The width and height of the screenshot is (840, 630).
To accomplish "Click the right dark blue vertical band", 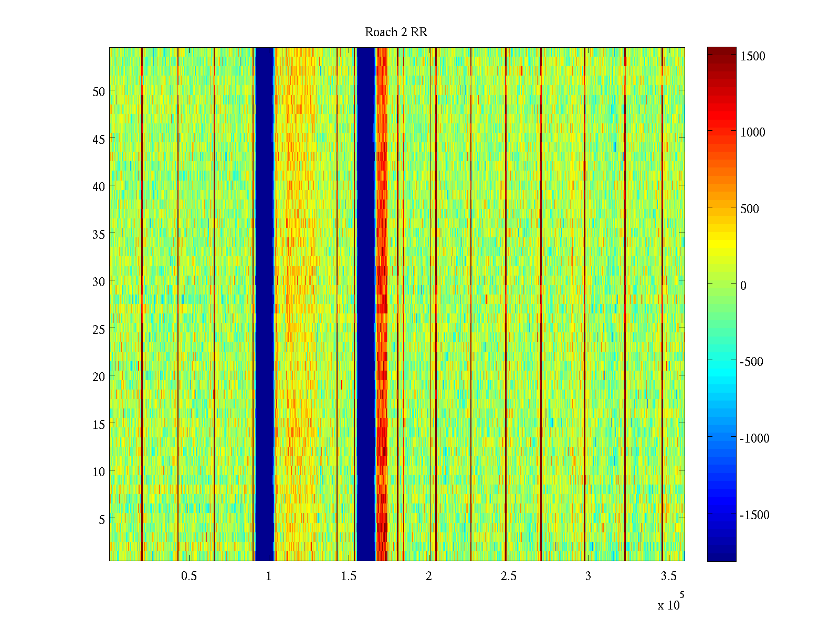I will coord(366,304).
